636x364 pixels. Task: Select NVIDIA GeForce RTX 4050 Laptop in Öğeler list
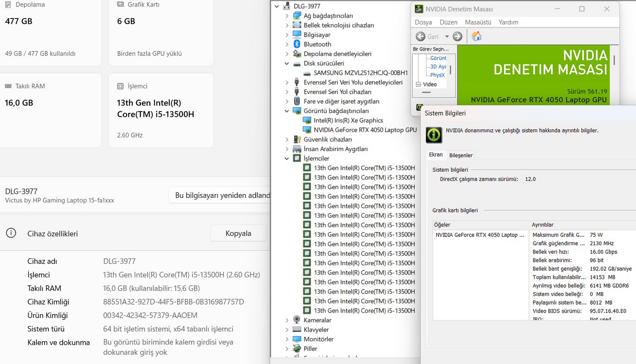[x=480, y=235]
